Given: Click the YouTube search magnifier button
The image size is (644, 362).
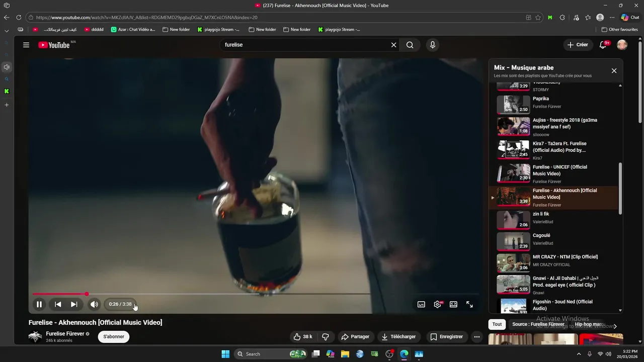Looking at the screenshot, I should point(410,45).
